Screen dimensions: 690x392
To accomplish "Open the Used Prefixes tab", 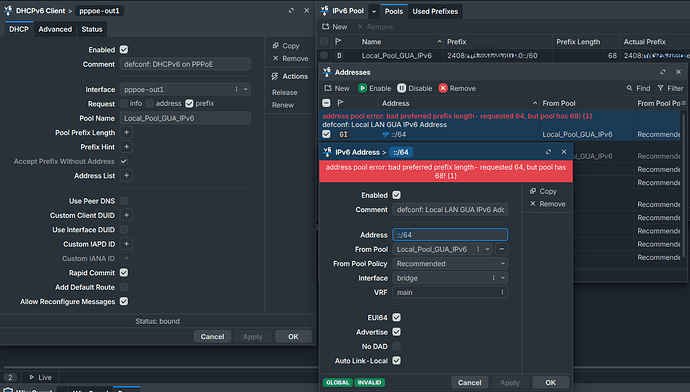I will pyautogui.click(x=435, y=11).
